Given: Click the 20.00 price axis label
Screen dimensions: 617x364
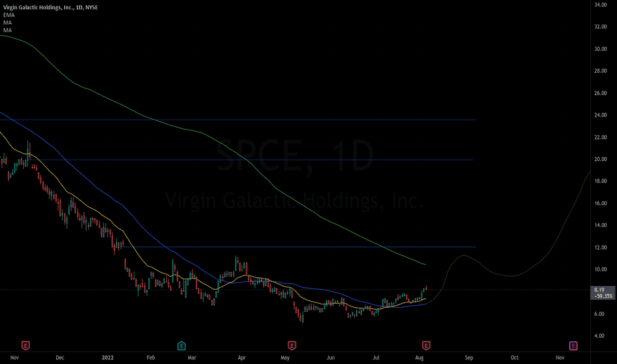Looking at the screenshot, I should coord(600,159).
